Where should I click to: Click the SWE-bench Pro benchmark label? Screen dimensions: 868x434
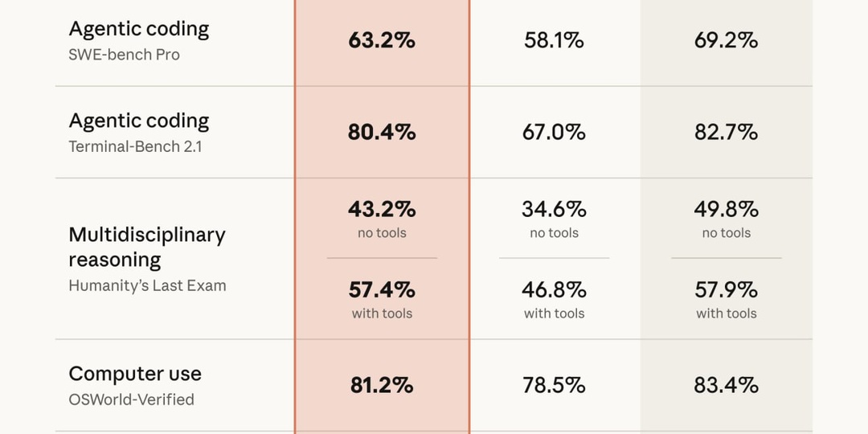click(124, 55)
